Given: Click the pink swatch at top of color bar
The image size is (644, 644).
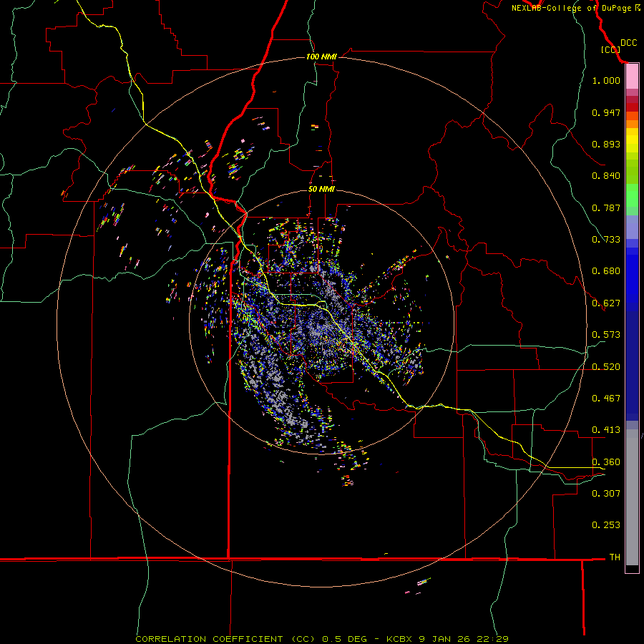Looking at the screenshot, I should coord(632,77).
